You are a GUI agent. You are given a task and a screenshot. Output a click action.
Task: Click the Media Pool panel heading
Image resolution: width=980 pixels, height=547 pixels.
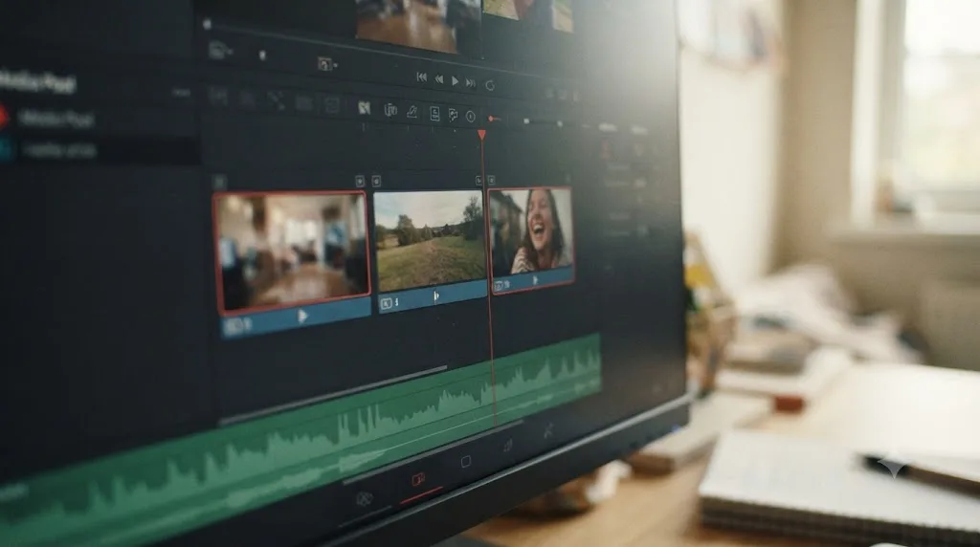point(37,82)
